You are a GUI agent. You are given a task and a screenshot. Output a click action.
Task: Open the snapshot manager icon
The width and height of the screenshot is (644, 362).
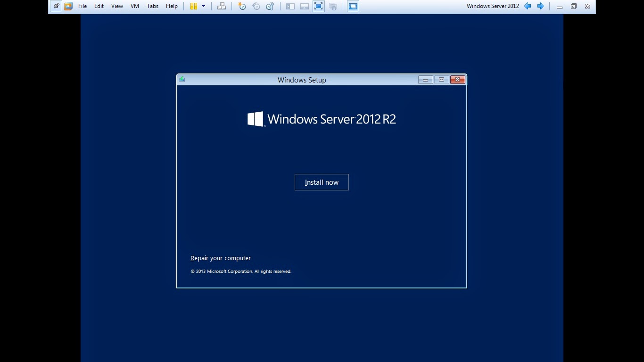[270, 6]
